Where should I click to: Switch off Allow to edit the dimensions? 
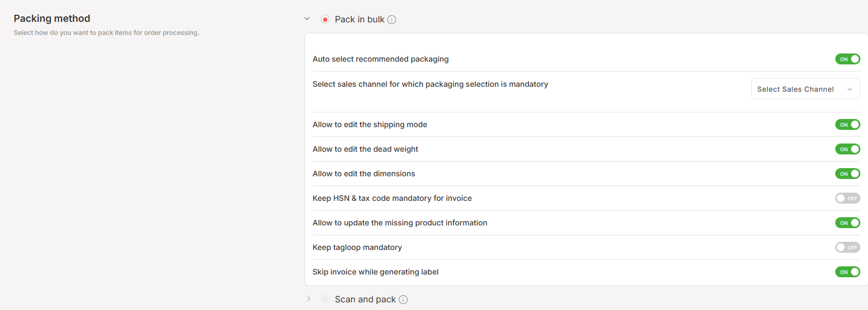[x=847, y=174]
